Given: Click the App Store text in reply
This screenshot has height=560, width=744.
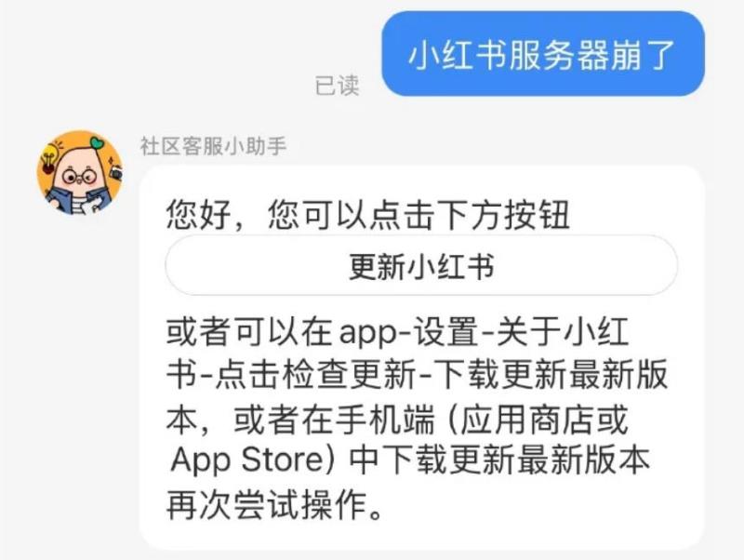Looking at the screenshot, I should pos(246,460).
